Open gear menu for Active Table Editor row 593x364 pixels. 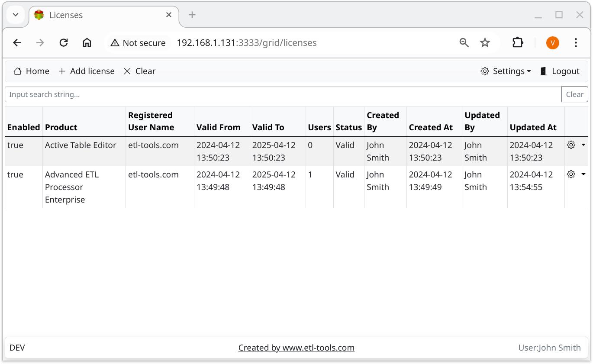[571, 145]
